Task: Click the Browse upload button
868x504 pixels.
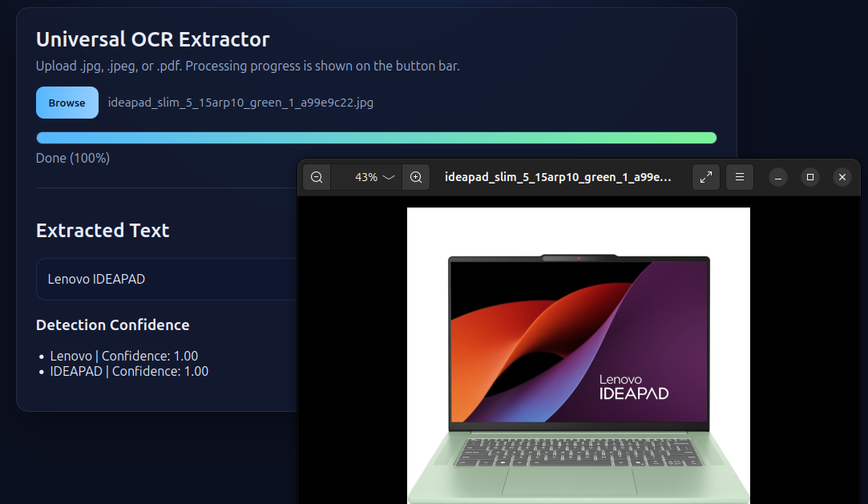Action: click(x=67, y=103)
